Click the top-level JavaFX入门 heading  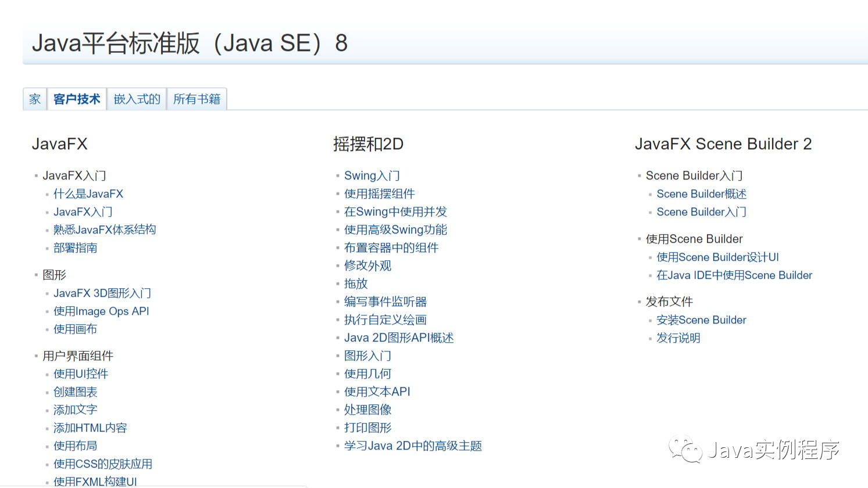pos(74,176)
